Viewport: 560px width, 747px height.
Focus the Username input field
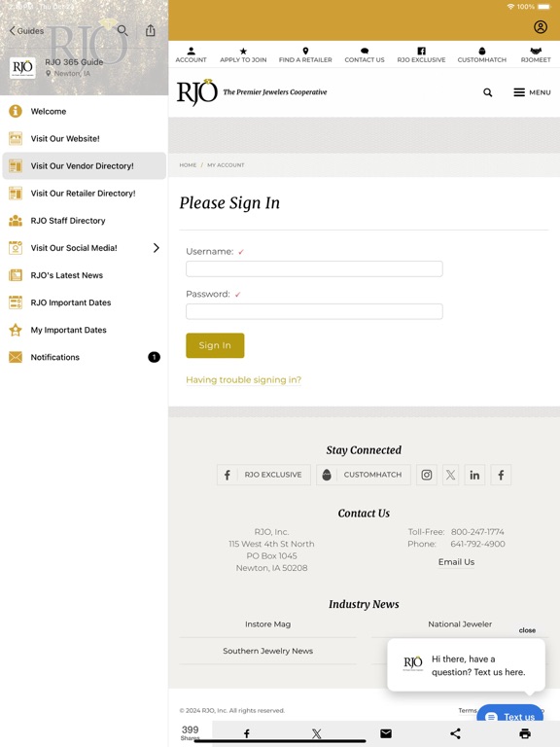point(314,268)
